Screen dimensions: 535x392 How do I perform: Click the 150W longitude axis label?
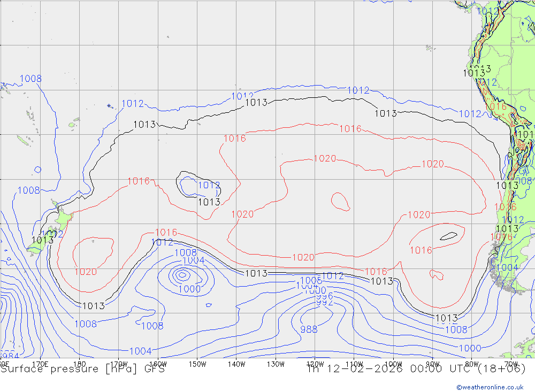click(x=197, y=364)
